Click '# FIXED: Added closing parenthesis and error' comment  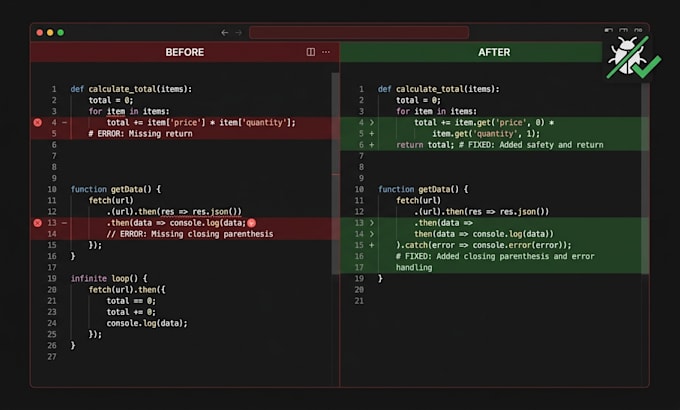coord(495,256)
